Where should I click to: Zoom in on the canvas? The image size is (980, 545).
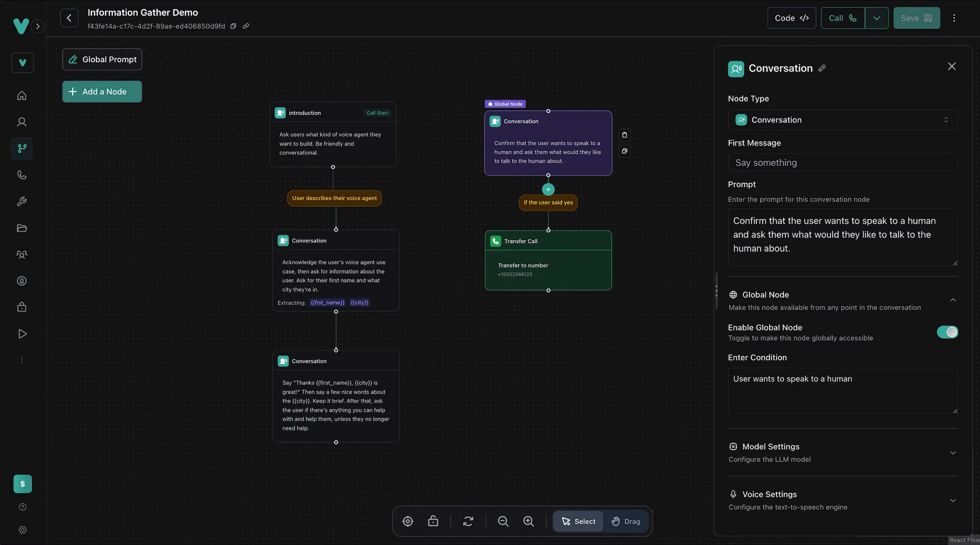528,521
